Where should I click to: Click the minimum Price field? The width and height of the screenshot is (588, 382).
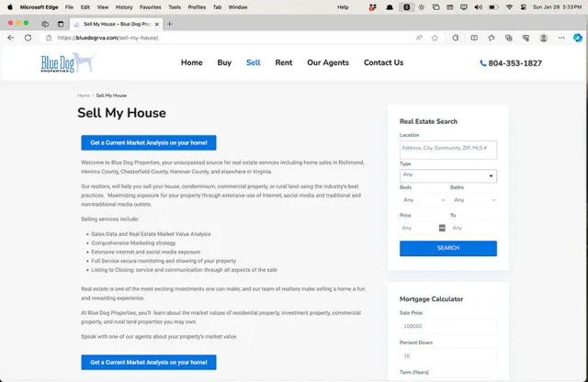419,228
